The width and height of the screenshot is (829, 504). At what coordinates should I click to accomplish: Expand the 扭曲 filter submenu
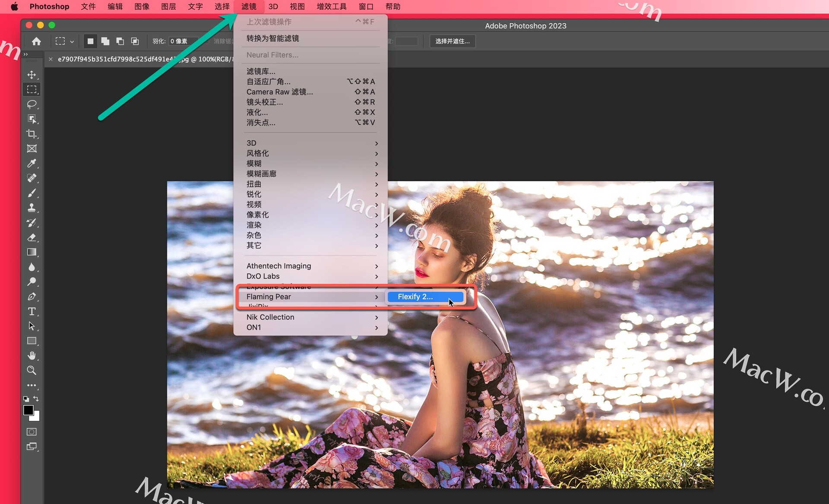tap(310, 184)
